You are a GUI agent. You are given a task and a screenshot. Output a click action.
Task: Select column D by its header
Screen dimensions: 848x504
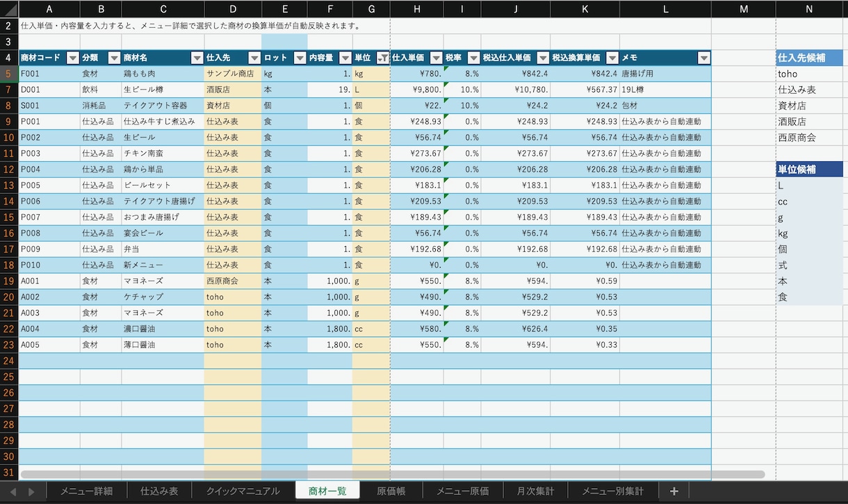point(233,9)
